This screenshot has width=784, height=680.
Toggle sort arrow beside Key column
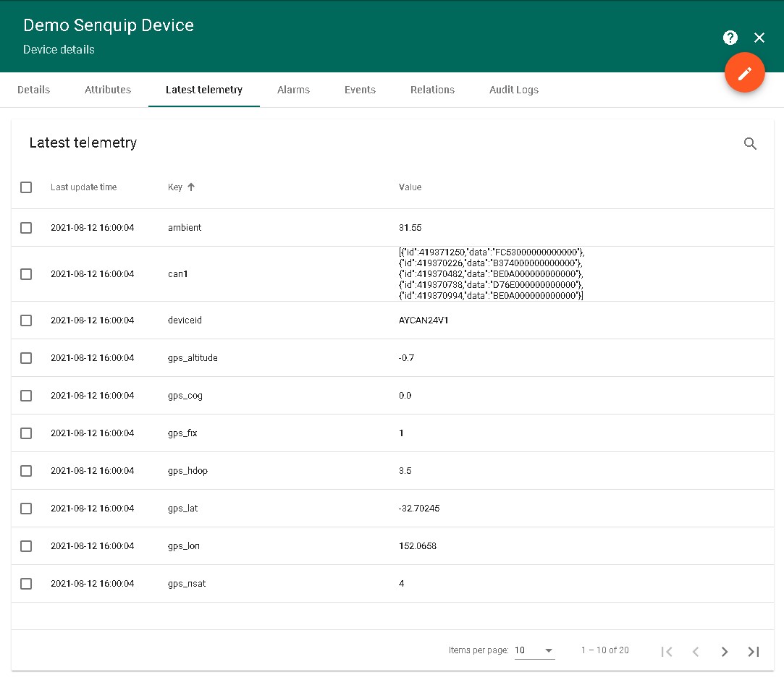point(191,187)
